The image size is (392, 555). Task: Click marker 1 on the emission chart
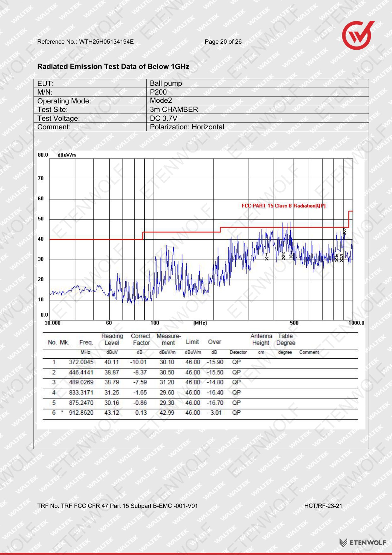pos(267,256)
